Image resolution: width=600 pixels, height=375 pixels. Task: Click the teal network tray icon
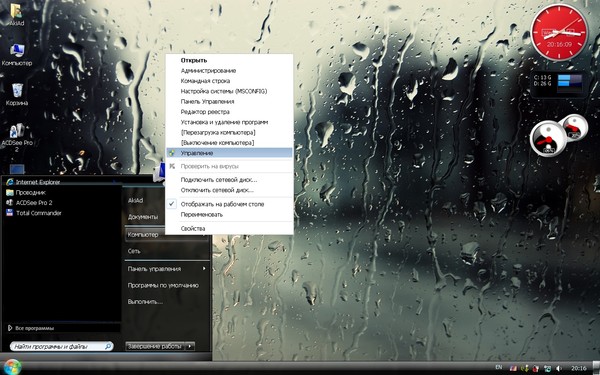(x=548, y=368)
